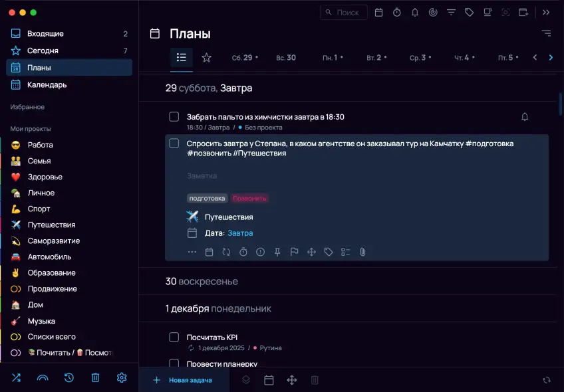The width and height of the screenshot is (564, 392).
Task: Pin the open task with the pushpin icon
Action: pyautogui.click(x=277, y=252)
